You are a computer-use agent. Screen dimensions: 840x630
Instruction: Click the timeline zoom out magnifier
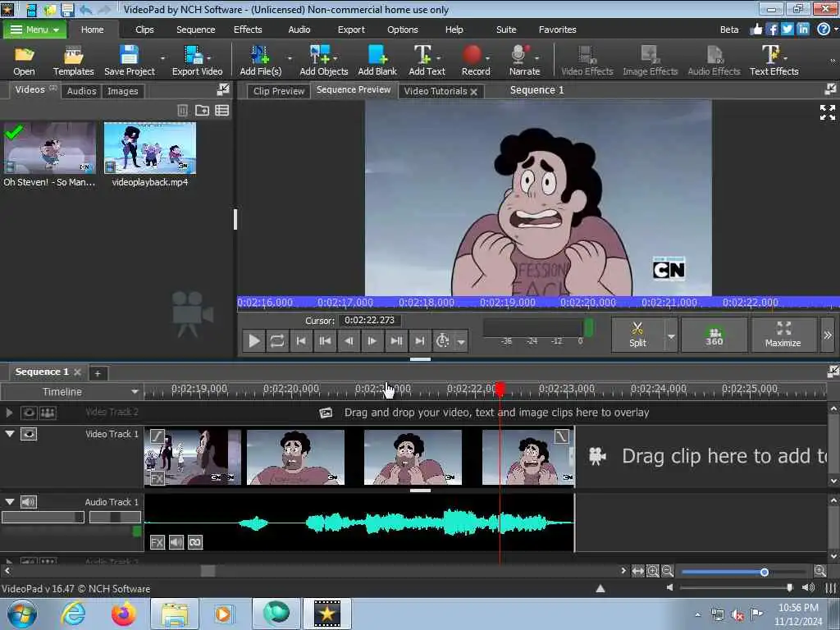pyautogui.click(x=667, y=571)
